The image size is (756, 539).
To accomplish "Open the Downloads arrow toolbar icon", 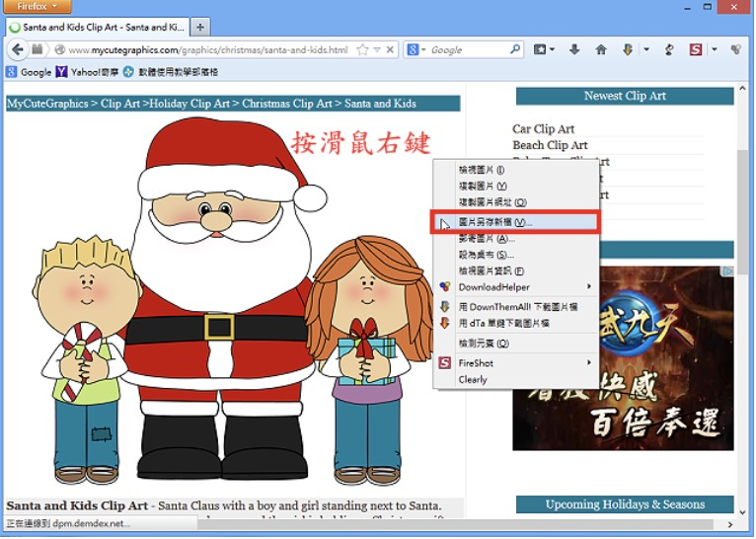I will 574,49.
